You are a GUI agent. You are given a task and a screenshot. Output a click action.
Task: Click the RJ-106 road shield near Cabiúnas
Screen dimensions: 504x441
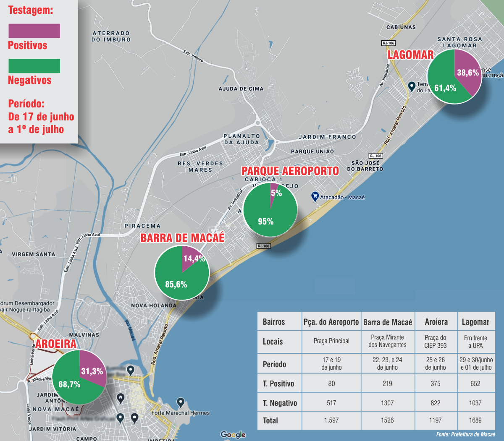coord(388,43)
